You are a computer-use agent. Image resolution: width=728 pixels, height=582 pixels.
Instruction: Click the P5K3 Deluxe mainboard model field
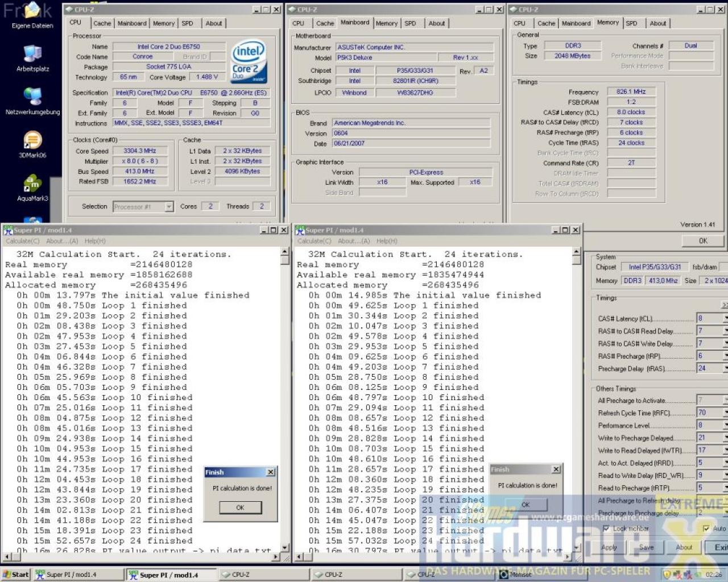click(x=386, y=57)
